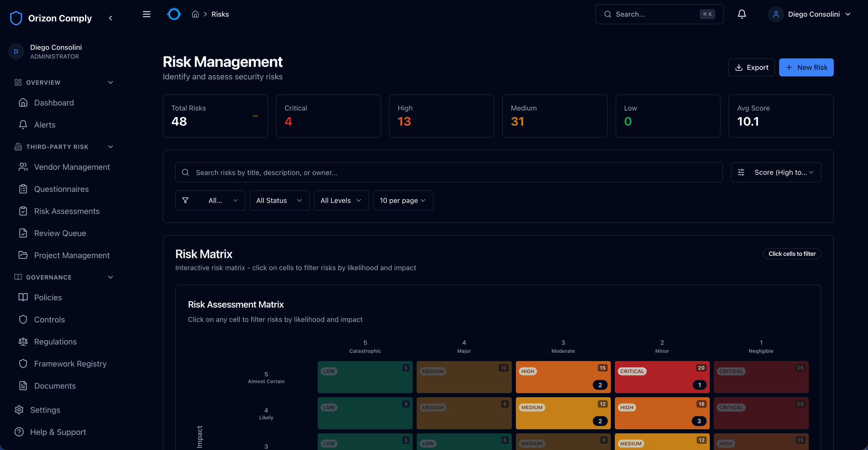
Task: Select the Regulations scale icon
Action: click(x=23, y=342)
